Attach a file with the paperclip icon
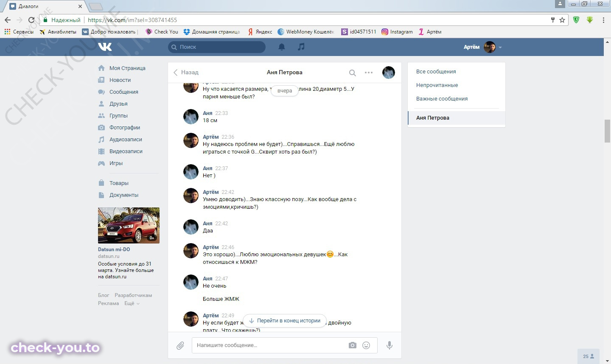 click(180, 345)
